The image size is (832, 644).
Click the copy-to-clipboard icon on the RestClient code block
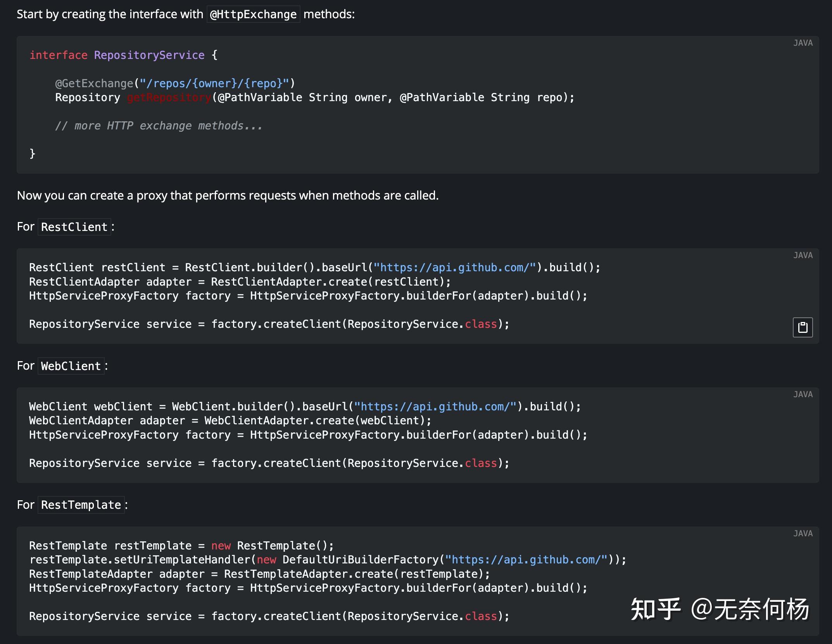(x=802, y=327)
